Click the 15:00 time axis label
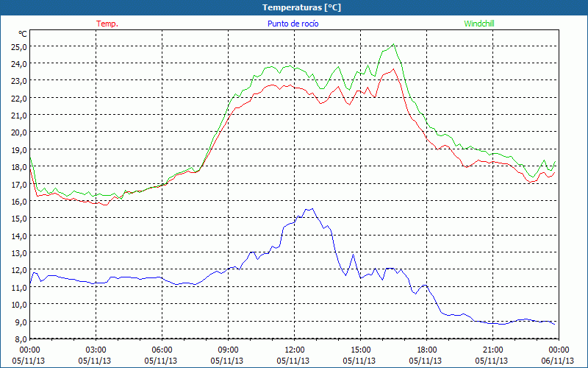The height and width of the screenshot is (368, 588). [x=360, y=350]
